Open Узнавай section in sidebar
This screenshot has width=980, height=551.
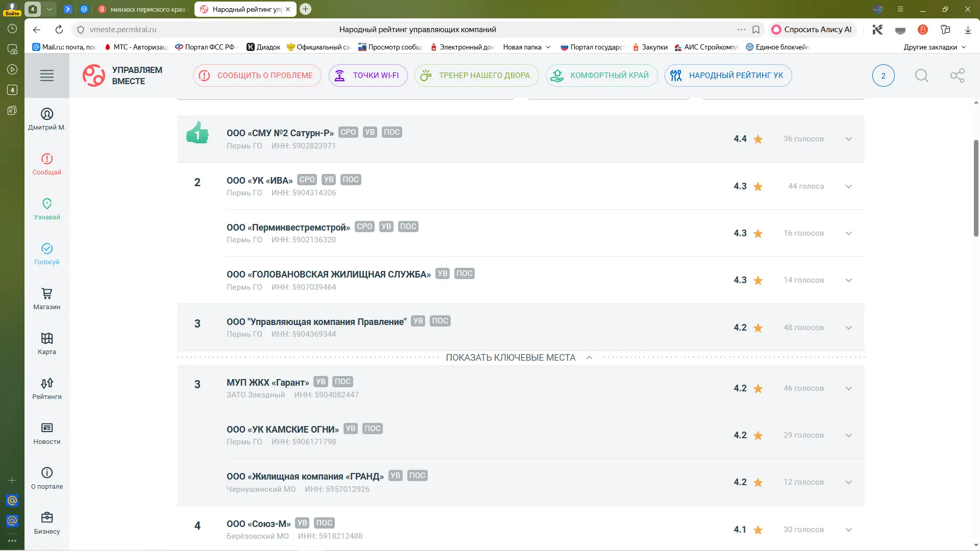tap(47, 209)
